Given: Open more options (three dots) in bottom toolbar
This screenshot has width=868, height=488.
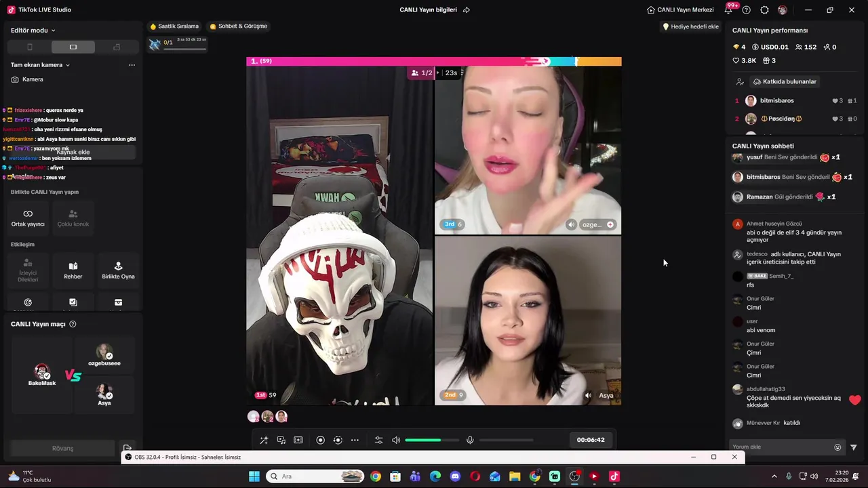Looking at the screenshot, I should pyautogui.click(x=355, y=440).
